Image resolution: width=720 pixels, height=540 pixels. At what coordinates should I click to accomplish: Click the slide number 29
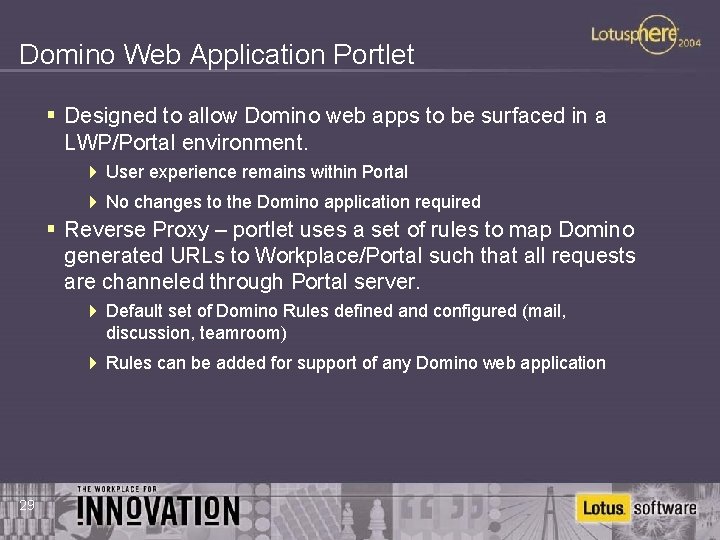(27, 506)
